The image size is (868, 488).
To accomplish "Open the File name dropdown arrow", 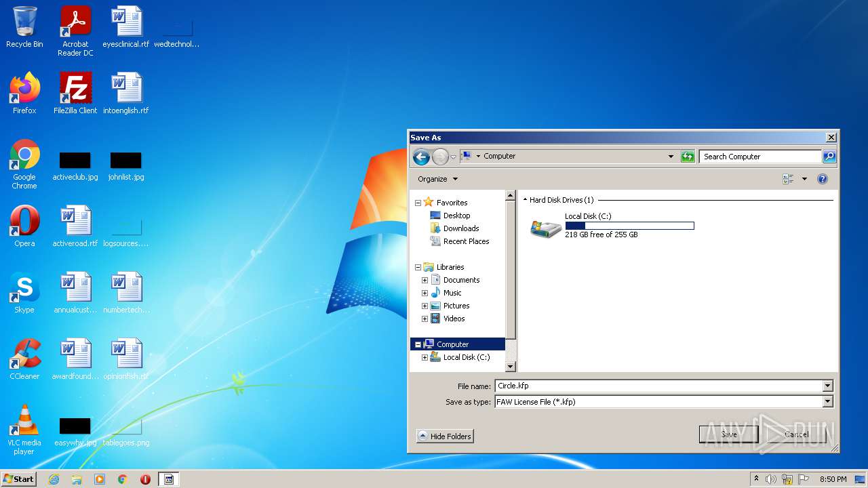I will 827,386.
